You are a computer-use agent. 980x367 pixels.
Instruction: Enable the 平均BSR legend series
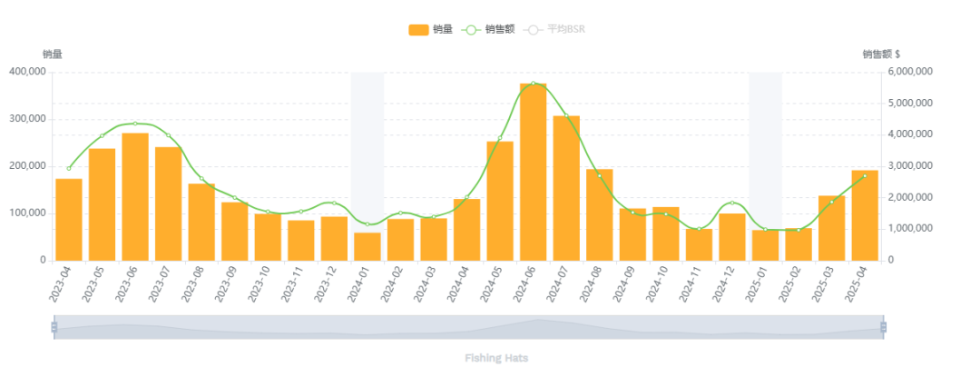(x=557, y=30)
